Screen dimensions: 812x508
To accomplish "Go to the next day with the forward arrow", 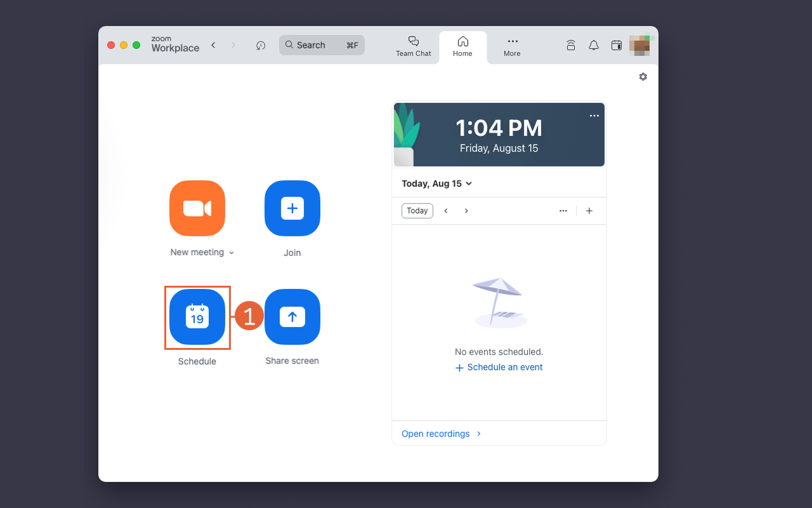I will 466,210.
